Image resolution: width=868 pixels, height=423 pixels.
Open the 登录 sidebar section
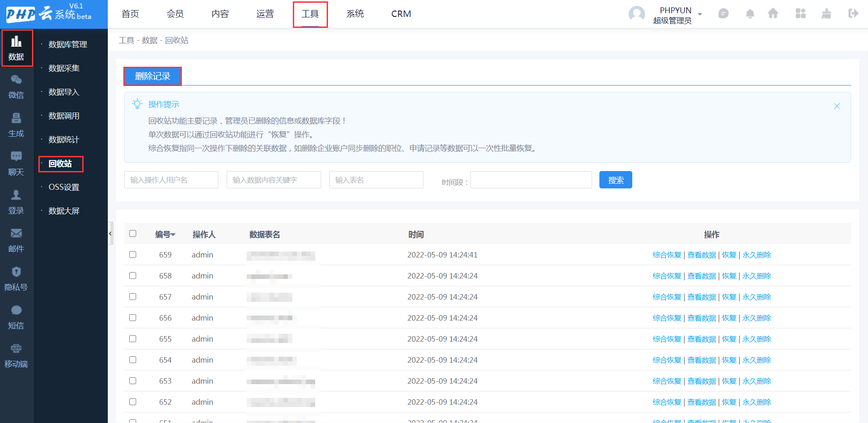tap(16, 202)
